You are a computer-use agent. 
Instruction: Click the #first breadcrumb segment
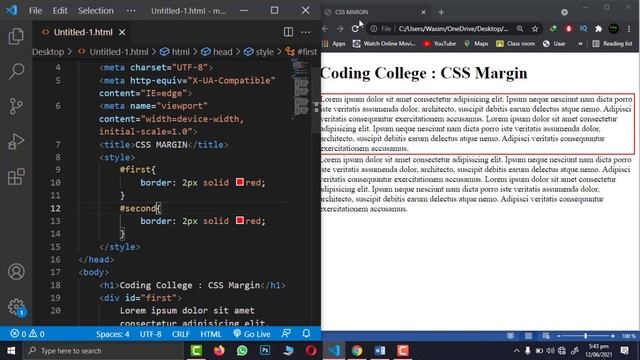pos(307,52)
